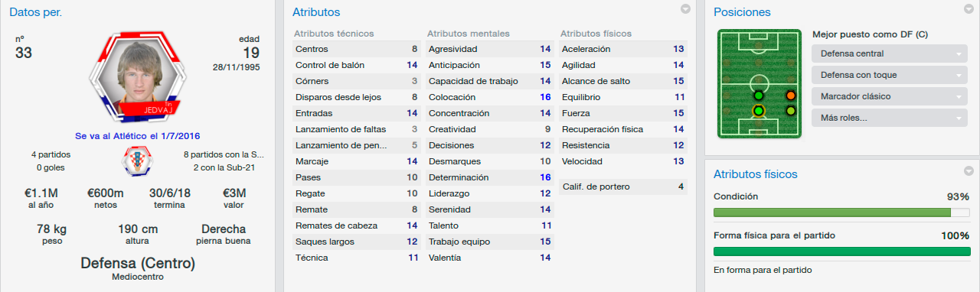The width and height of the screenshot is (980, 292).
Task: Select the light green defensive position dot
Action: click(791, 111)
